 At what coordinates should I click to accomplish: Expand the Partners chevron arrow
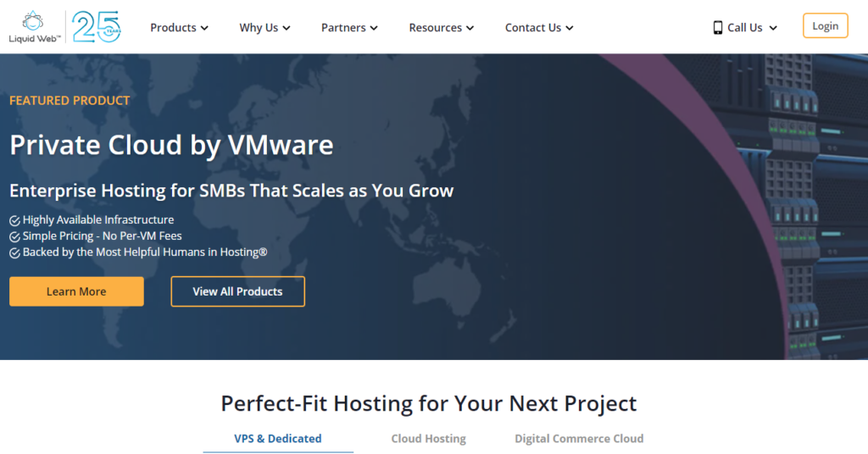374,28
